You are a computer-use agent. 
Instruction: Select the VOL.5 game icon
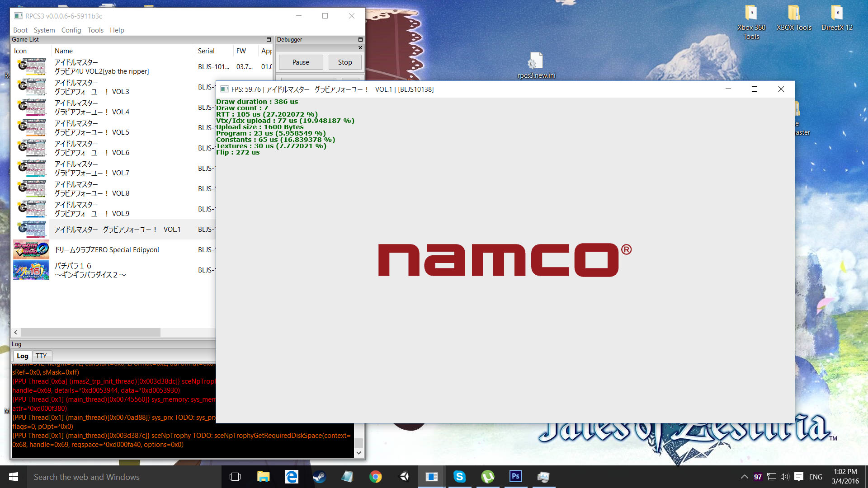tap(31, 128)
